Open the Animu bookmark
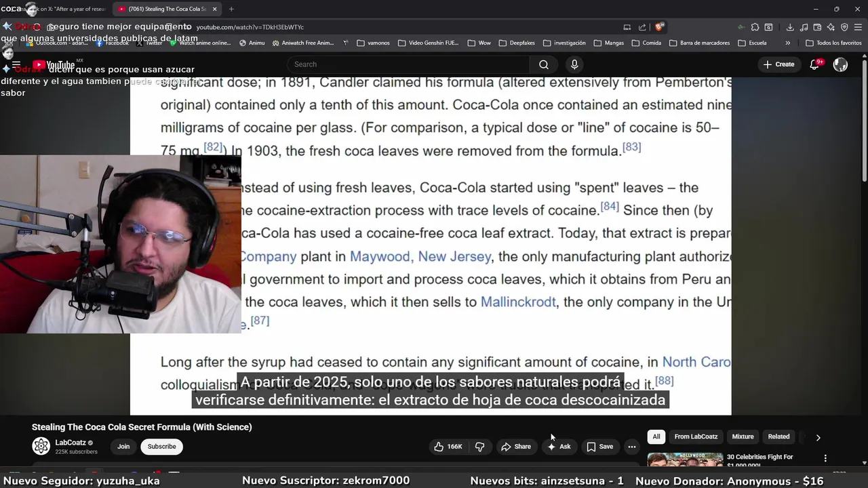Viewport: 868px width, 488px height. pos(252,43)
